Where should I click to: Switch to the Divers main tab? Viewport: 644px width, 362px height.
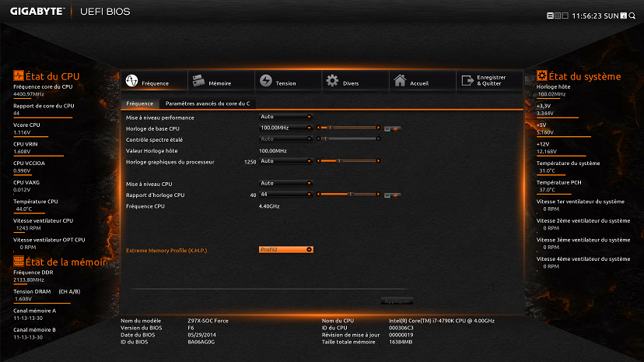click(355, 80)
